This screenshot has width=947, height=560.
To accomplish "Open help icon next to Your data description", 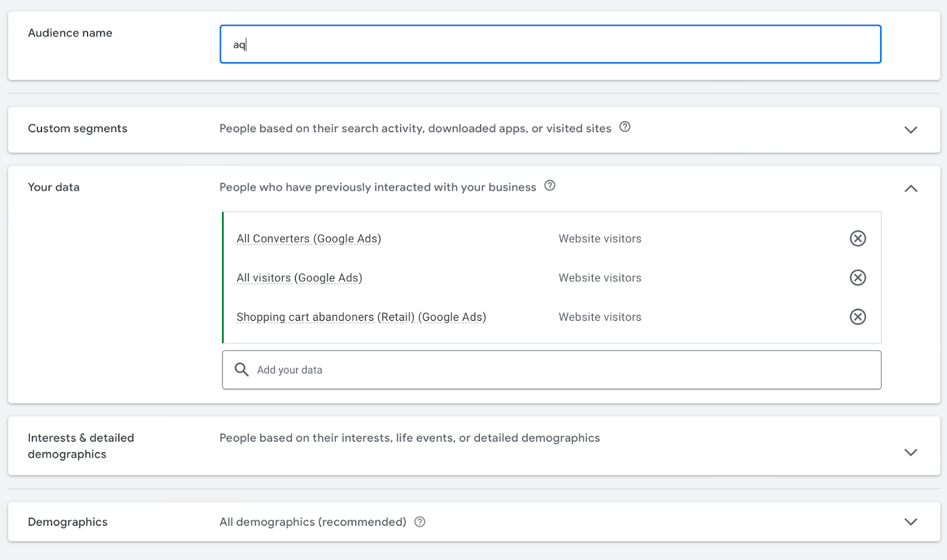I will pos(550,186).
